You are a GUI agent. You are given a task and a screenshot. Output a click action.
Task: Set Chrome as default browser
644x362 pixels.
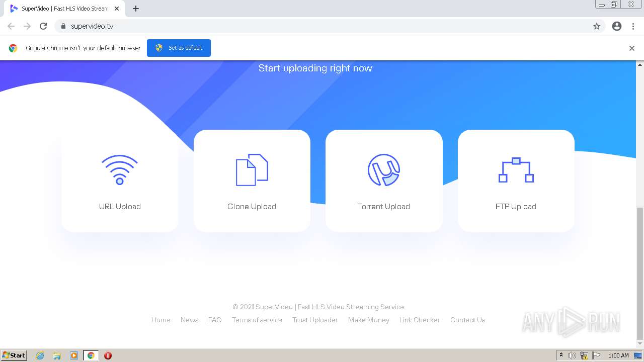(179, 48)
